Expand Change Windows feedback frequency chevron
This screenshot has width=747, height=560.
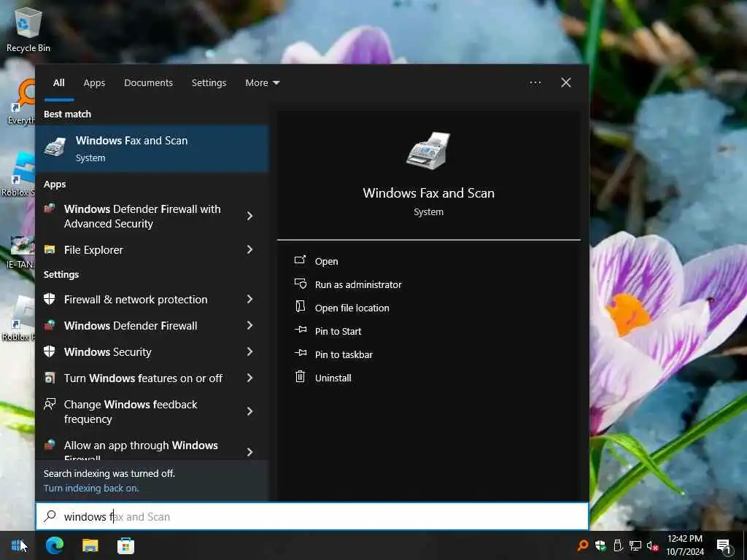[x=249, y=411]
